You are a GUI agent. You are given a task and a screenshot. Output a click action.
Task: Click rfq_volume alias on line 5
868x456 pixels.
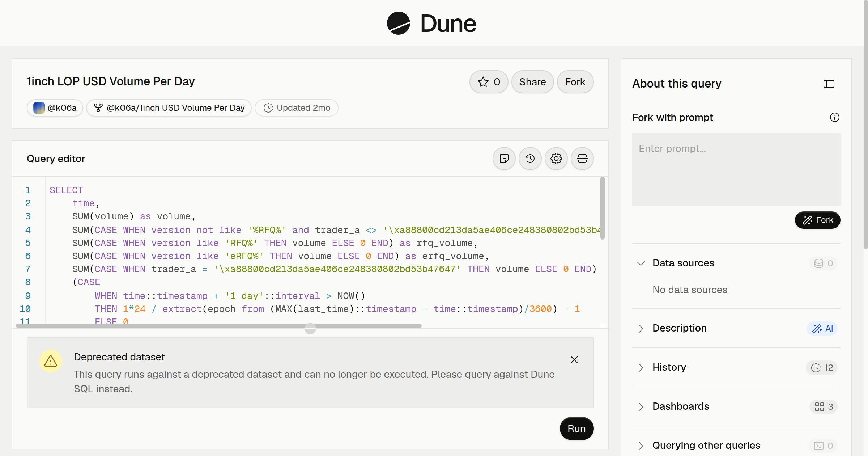tap(444, 243)
